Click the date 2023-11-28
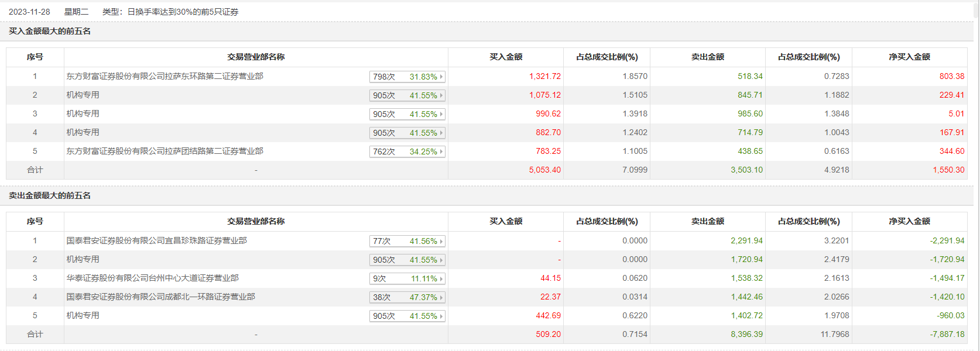This screenshot has width=980, height=351. pos(29,12)
